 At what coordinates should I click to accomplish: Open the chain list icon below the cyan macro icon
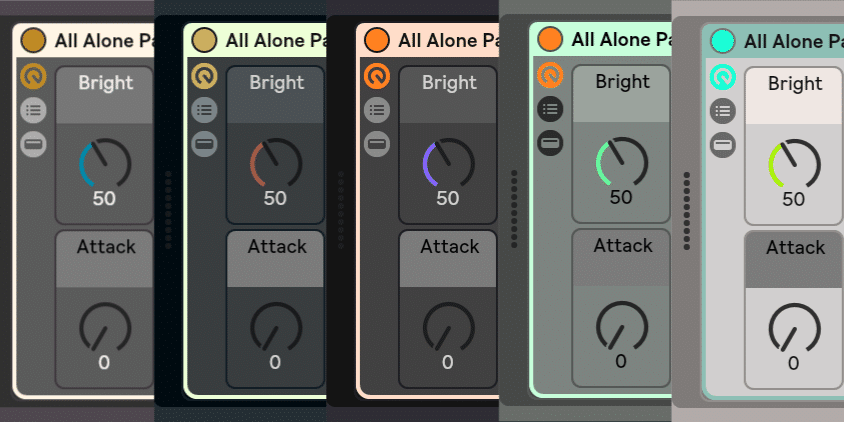(x=722, y=110)
